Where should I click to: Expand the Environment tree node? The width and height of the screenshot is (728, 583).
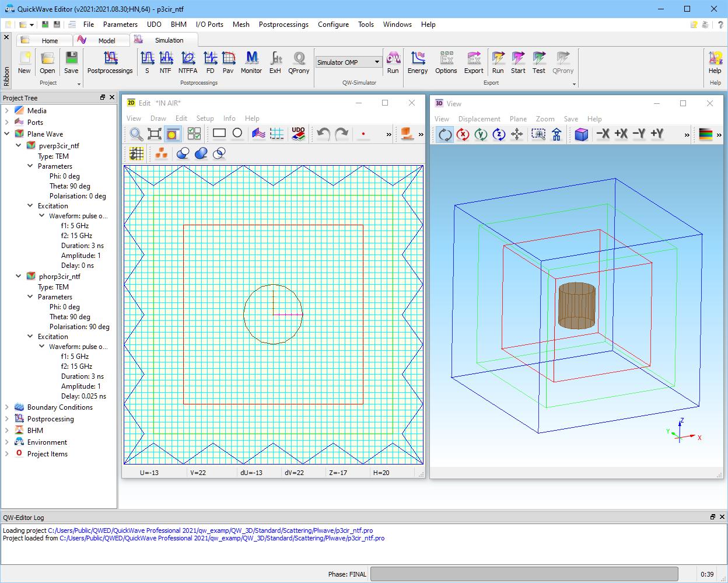(x=7, y=442)
